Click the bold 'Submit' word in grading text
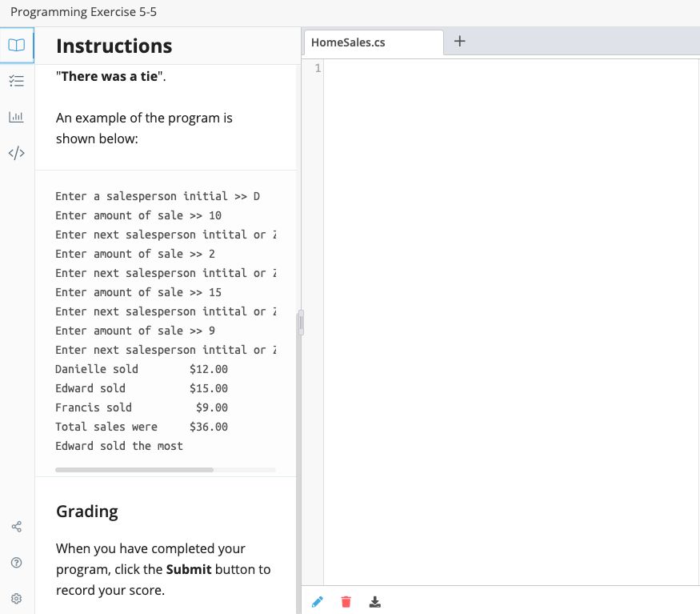 tap(189, 569)
